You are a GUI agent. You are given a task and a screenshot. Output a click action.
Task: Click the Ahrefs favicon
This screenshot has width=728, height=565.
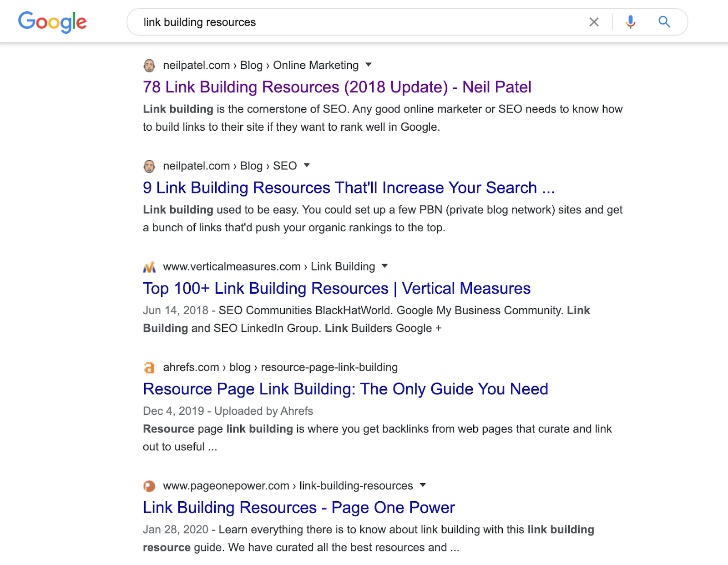pyautogui.click(x=149, y=367)
